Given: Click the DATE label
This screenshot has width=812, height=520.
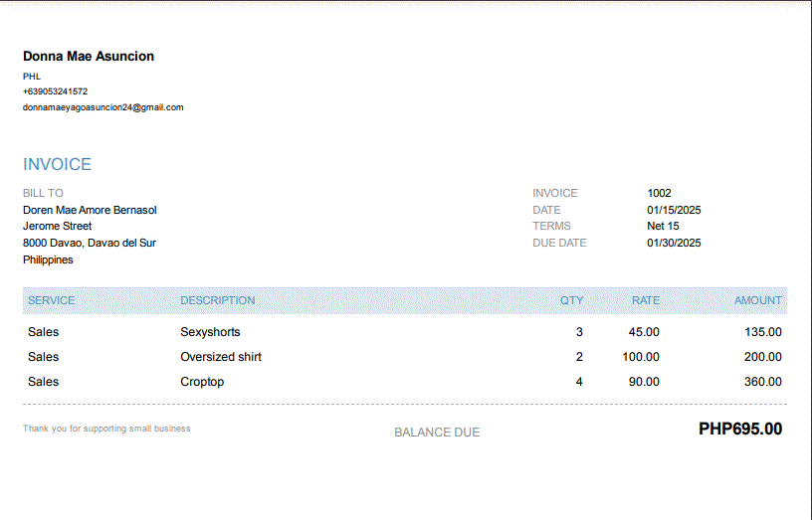Looking at the screenshot, I should coord(547,210).
